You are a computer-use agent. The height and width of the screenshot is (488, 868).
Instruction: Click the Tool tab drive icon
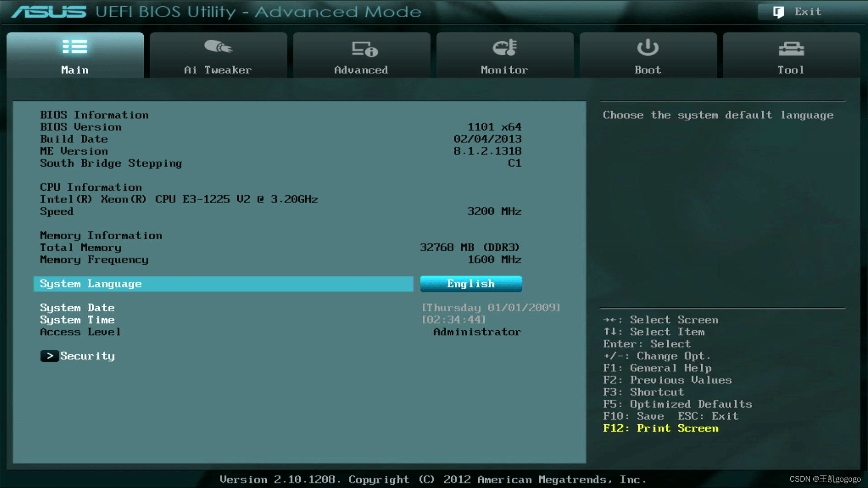(791, 48)
